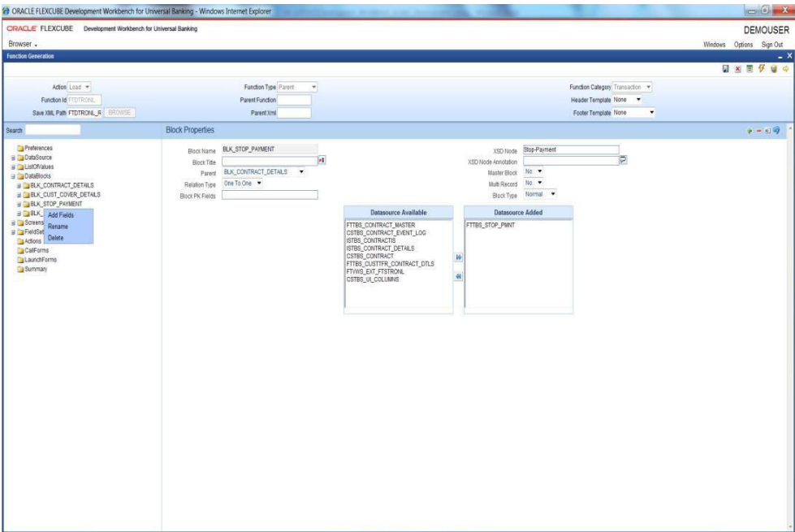This screenshot has height=532, width=795.
Task: Open the Options menu
Action: [x=743, y=45]
